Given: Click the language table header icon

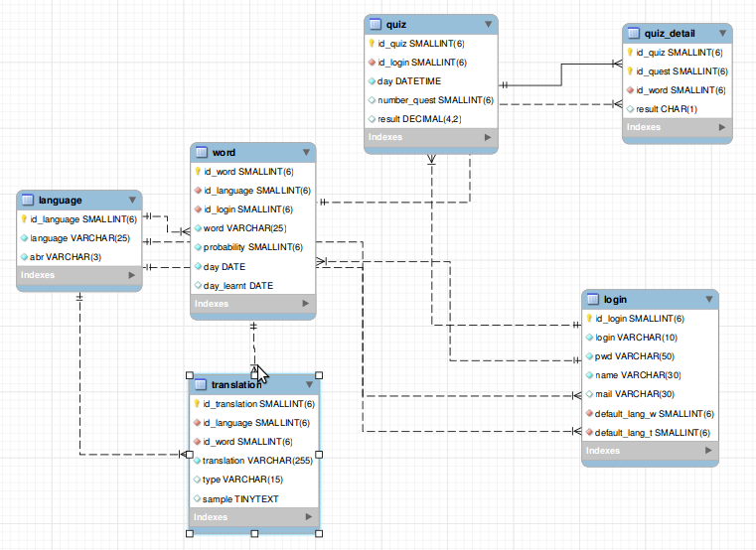Looking at the screenshot, I should pyautogui.click(x=28, y=200).
